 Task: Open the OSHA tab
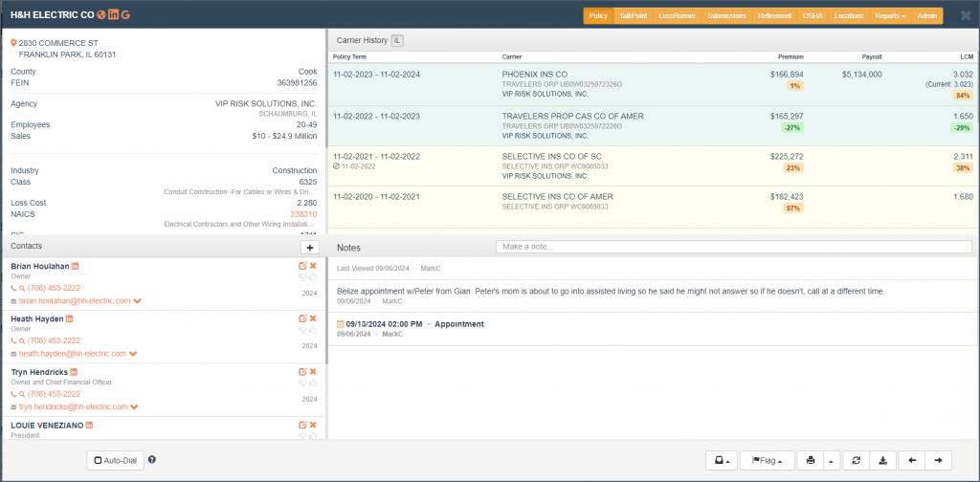tap(813, 15)
